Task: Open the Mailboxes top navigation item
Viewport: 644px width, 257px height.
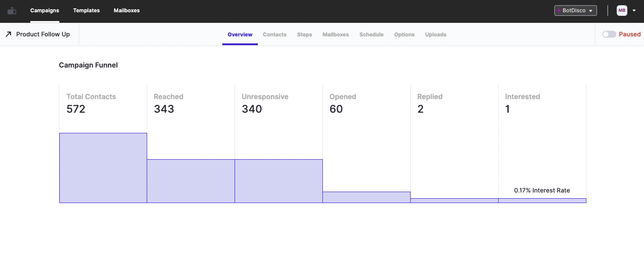Action: [x=127, y=11]
